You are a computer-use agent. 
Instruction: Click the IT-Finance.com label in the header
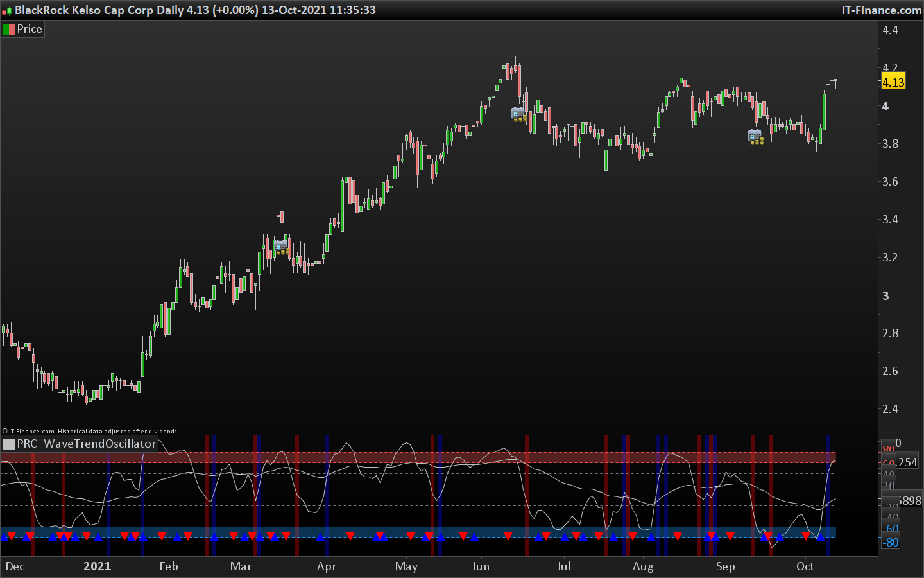click(x=882, y=10)
